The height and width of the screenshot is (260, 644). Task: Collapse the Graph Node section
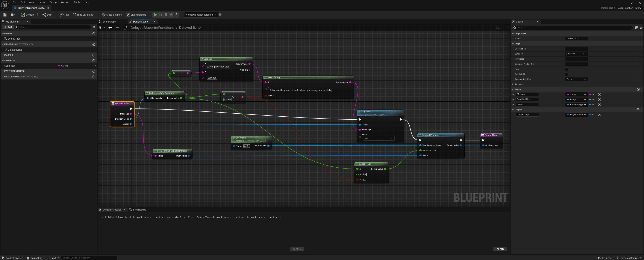click(x=513, y=34)
